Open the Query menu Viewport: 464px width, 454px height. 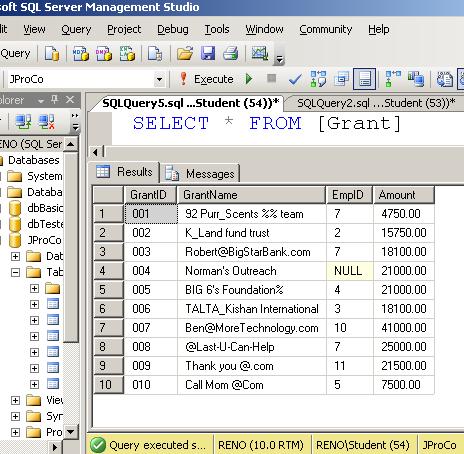[76, 29]
